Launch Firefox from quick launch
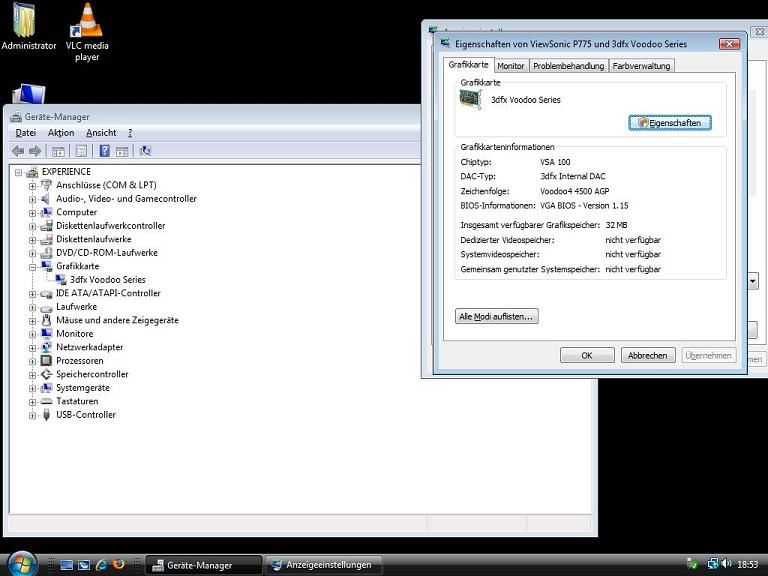The image size is (768, 576). 119,564
